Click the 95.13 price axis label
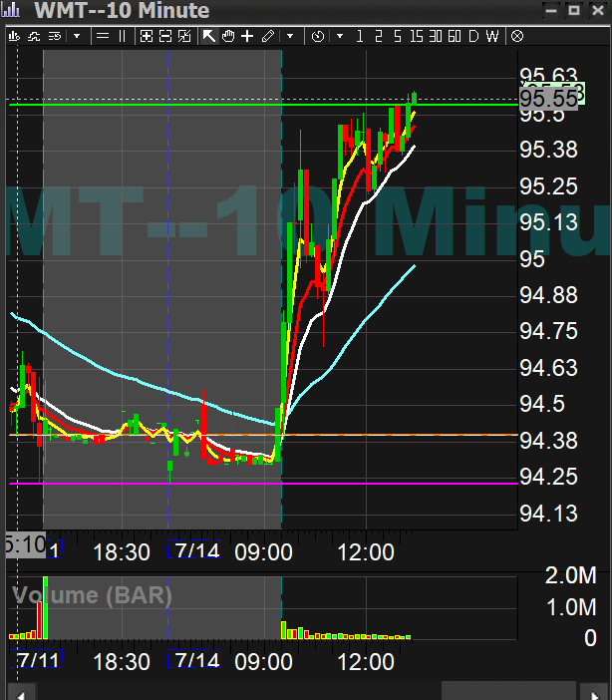The width and height of the screenshot is (612, 700). click(548, 222)
